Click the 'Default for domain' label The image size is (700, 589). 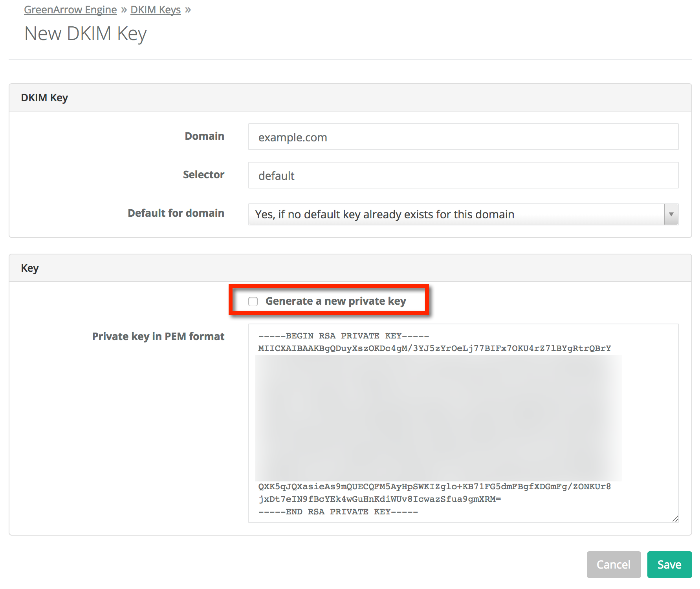tap(176, 213)
